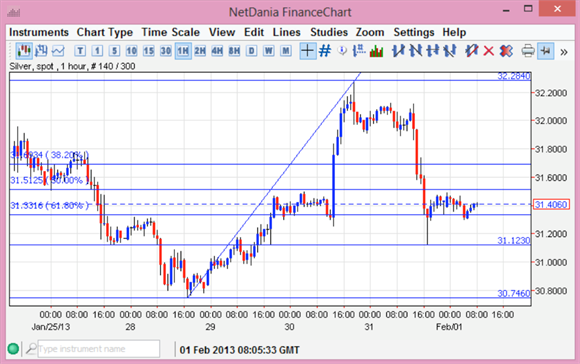Switch to Daily (D) time scale
Screen dimensions: 580x364
coord(252,51)
